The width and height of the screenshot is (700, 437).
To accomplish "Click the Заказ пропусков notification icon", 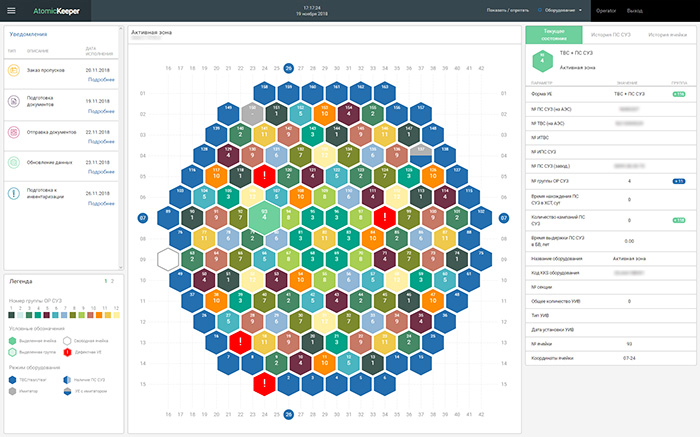I will [13, 71].
